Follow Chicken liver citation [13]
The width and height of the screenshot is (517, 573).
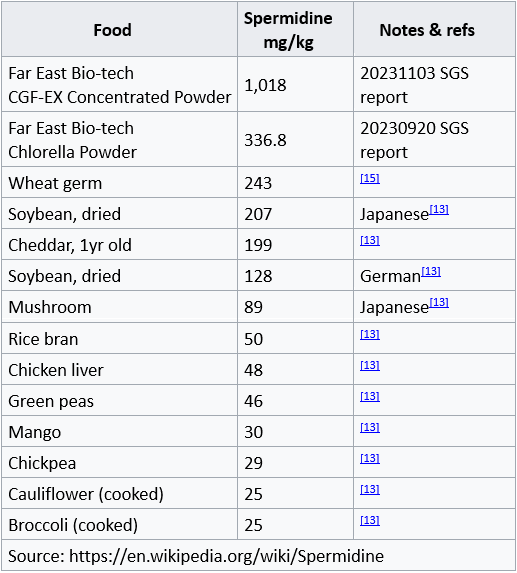(370, 365)
